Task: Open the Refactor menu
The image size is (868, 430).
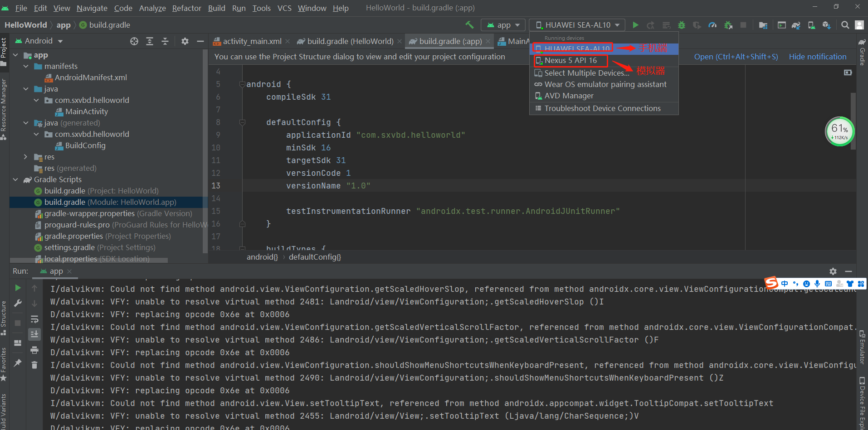Action: click(x=186, y=8)
